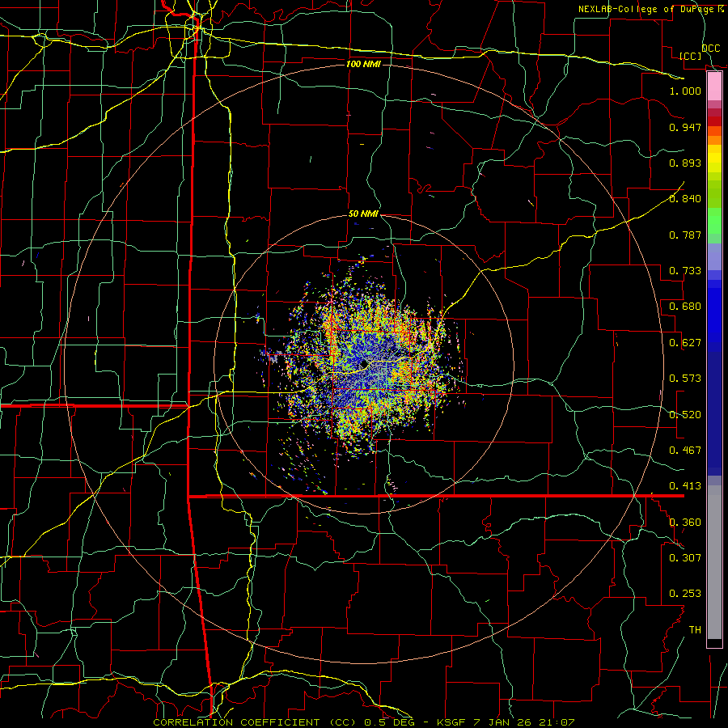Click the 21:07 timestamp in caption
This screenshot has width=728, height=728.
click(557, 722)
